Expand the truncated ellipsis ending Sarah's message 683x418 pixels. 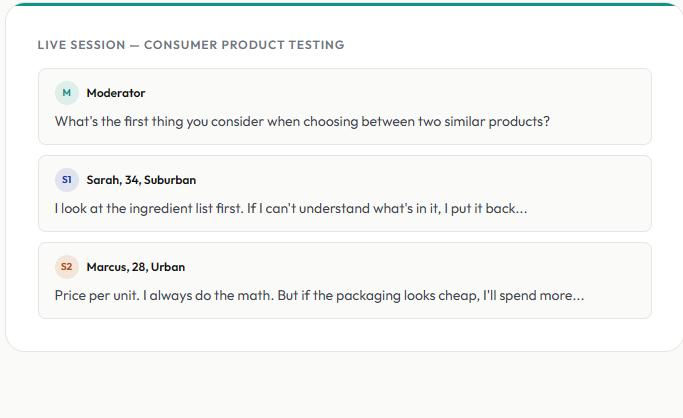(520, 210)
